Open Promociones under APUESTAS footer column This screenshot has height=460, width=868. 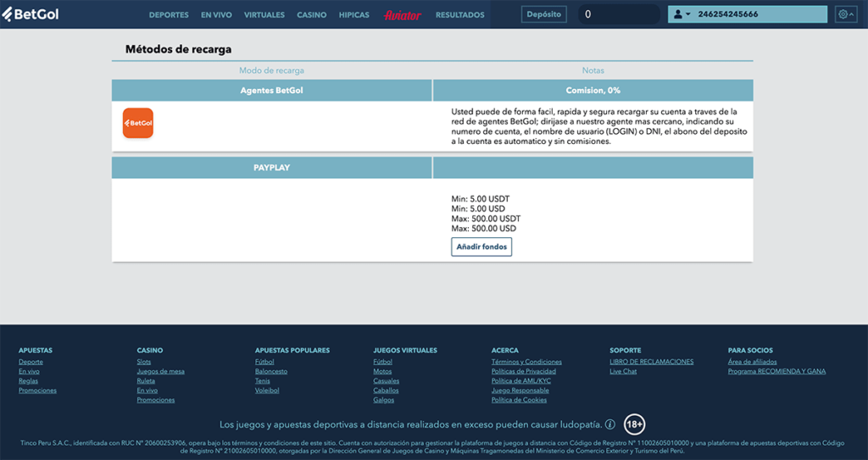click(x=37, y=391)
